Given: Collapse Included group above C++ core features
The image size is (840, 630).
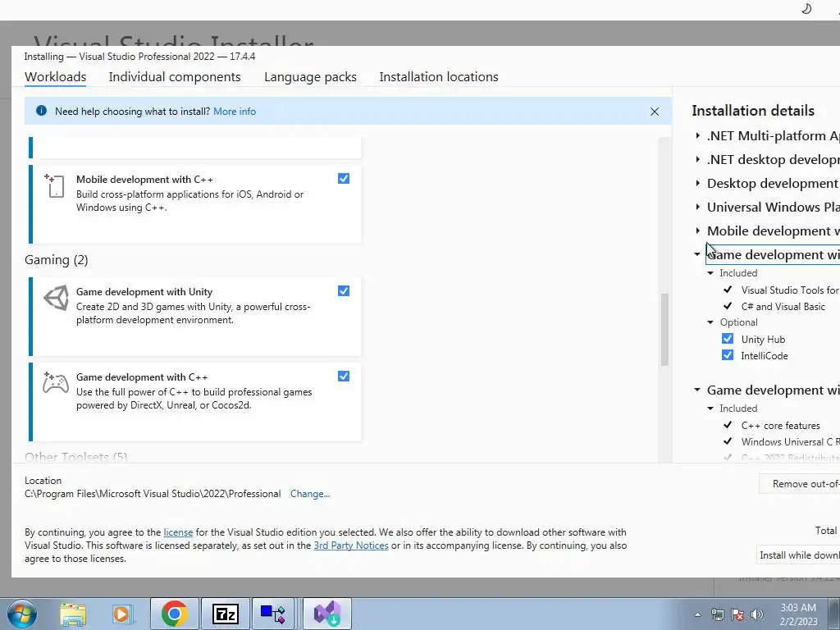Looking at the screenshot, I should coord(711,409).
